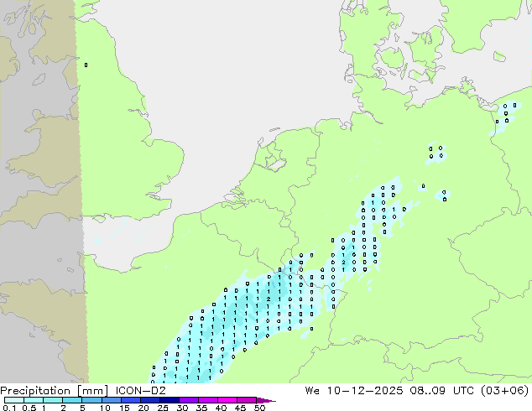
Task: Click the '0.5' legend scale value
Action: click(29, 408)
